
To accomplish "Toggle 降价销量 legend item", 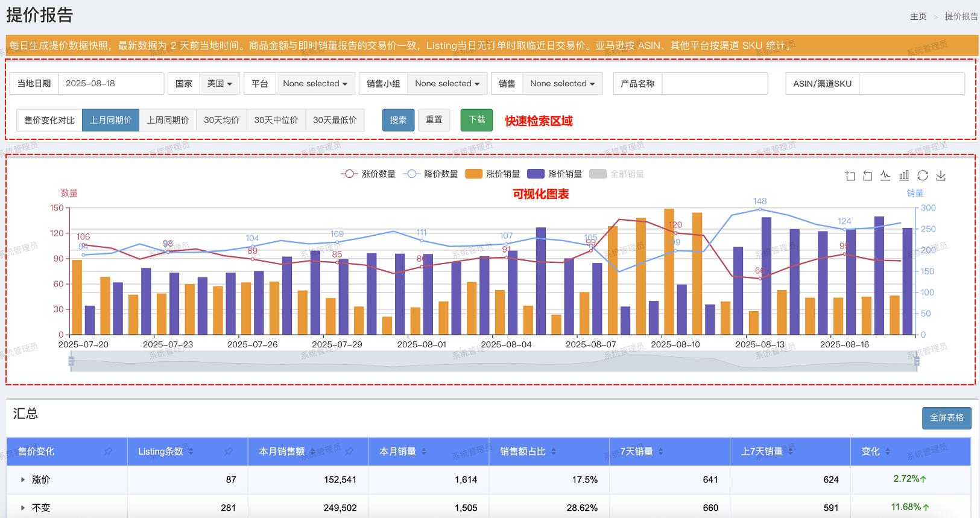I will click(554, 174).
